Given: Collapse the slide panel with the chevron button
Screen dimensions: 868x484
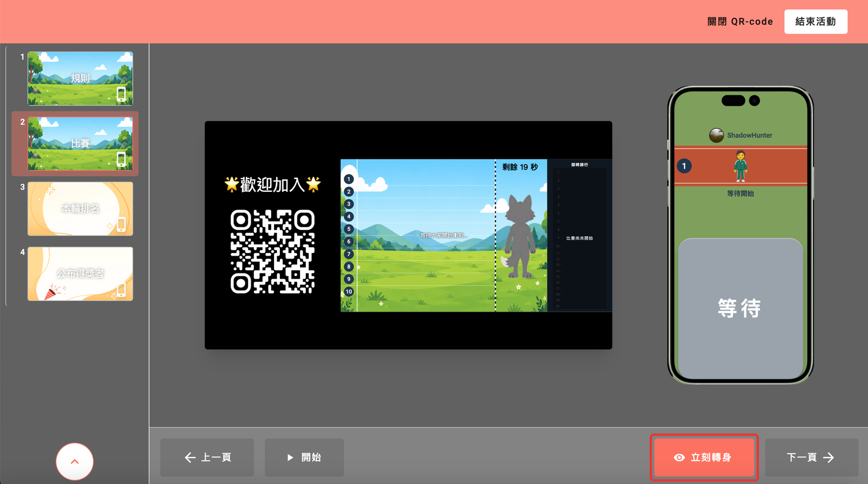Looking at the screenshot, I should pyautogui.click(x=75, y=462).
